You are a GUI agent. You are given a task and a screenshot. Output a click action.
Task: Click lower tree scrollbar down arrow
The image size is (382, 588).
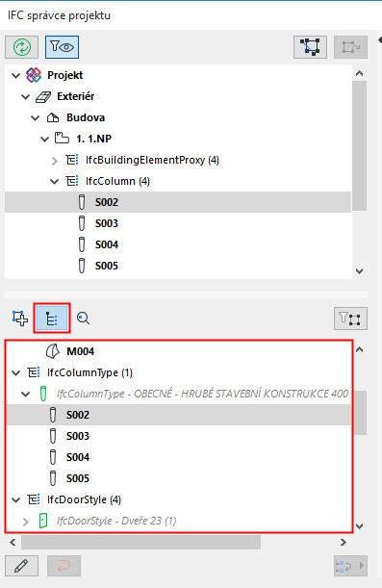(x=360, y=526)
